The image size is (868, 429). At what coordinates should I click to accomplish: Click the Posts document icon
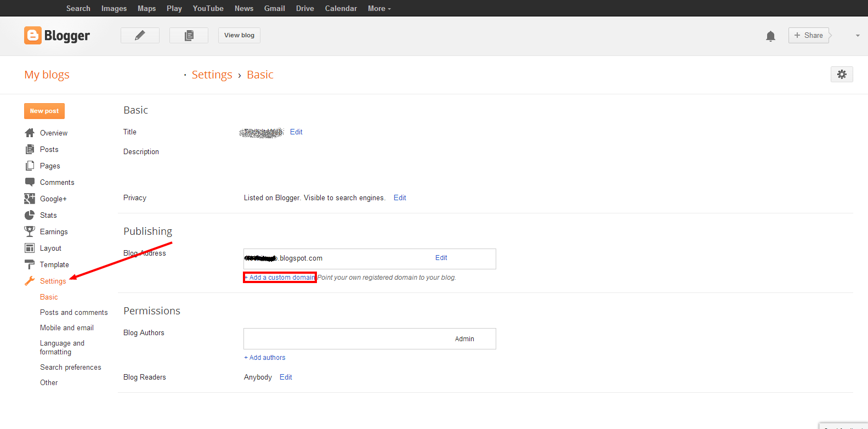(30, 149)
